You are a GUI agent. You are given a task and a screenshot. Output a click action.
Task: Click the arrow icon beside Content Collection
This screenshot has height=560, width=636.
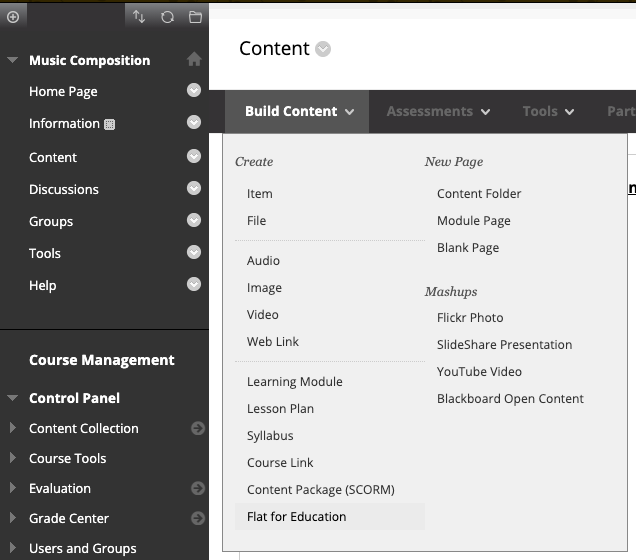[198, 428]
